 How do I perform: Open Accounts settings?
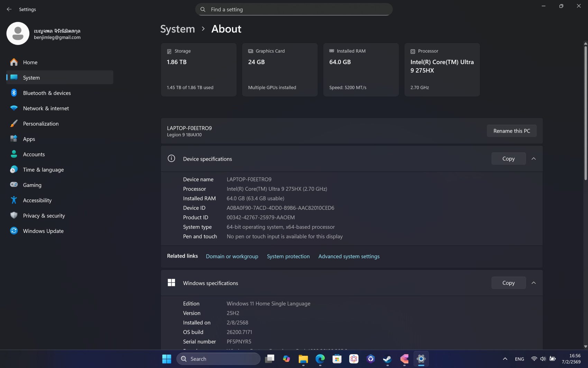[59, 154]
